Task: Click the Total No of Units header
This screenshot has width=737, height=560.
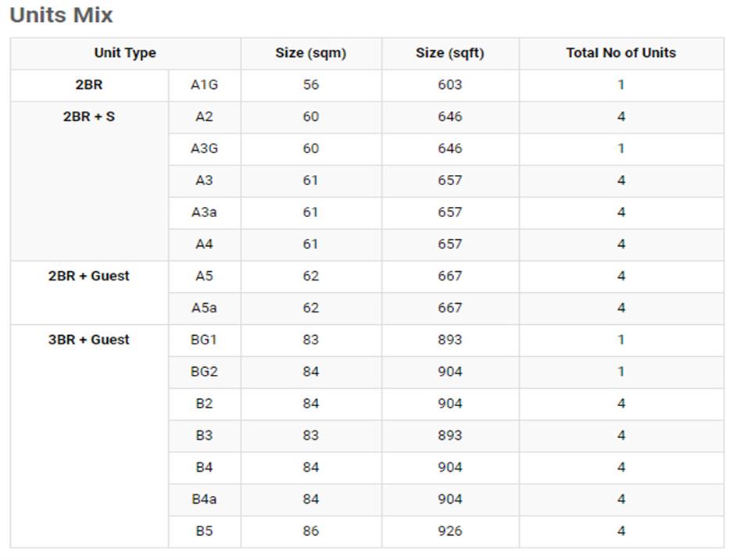Action: (621, 53)
